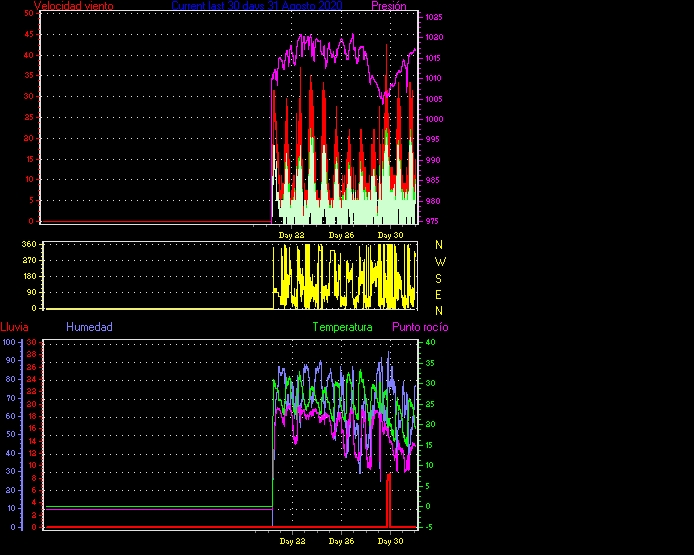Click the "100" humidity axis value
694x555 pixels.
(9, 342)
